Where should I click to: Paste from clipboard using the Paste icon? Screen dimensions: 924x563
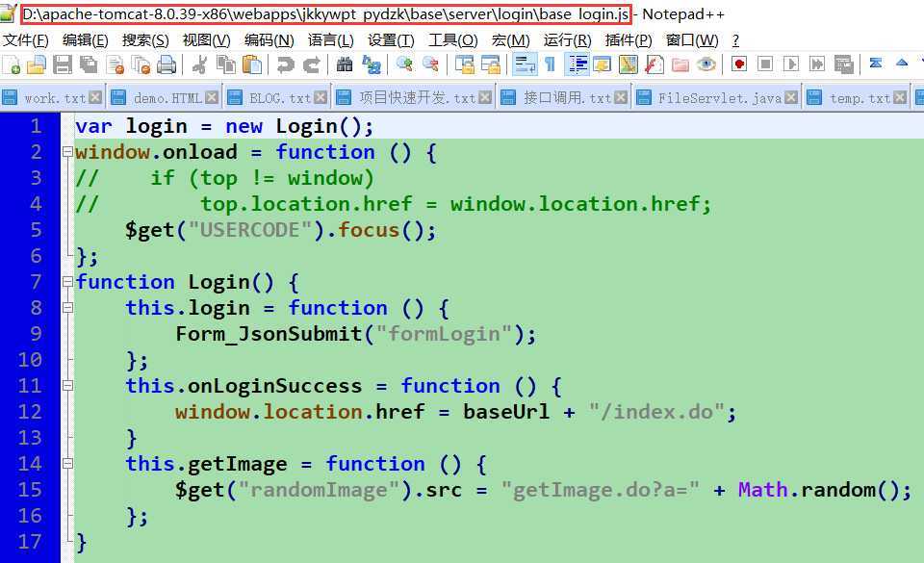click(251, 64)
